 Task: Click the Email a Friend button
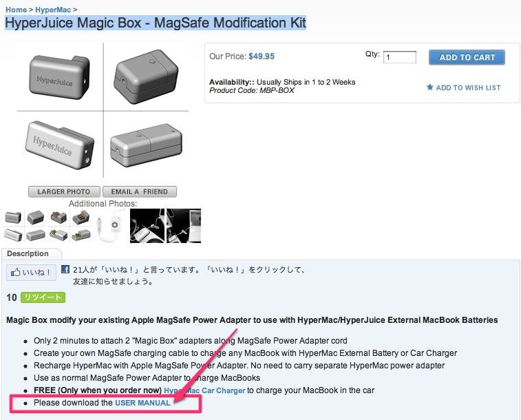pyautogui.click(x=140, y=191)
